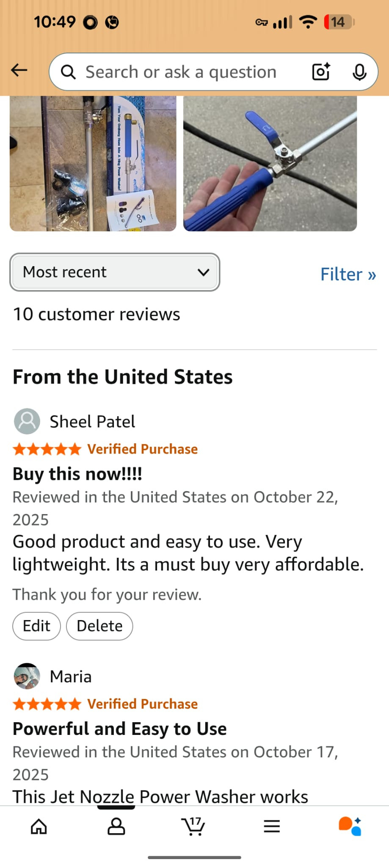
Task: Open the account profile tab
Action: (x=116, y=826)
